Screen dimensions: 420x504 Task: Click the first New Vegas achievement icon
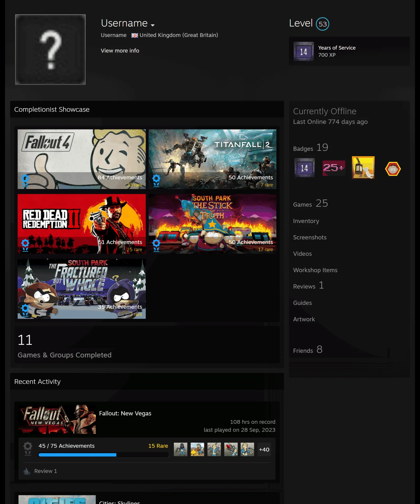tap(181, 449)
